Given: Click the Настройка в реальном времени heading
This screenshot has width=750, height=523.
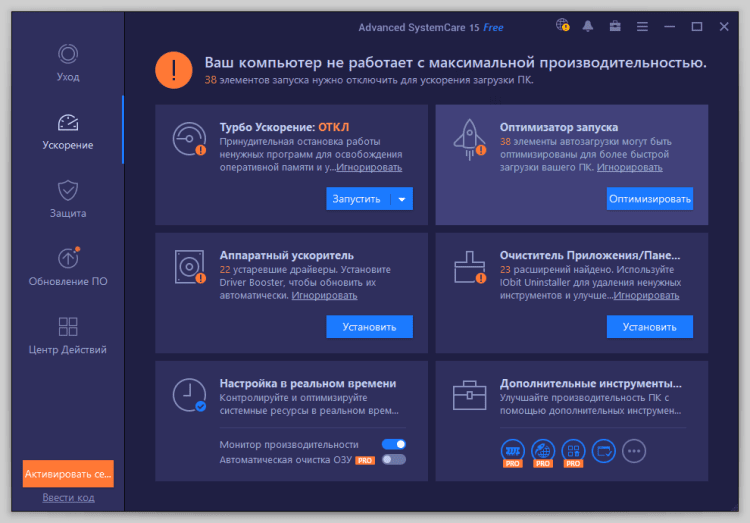Looking at the screenshot, I should click(x=308, y=384).
